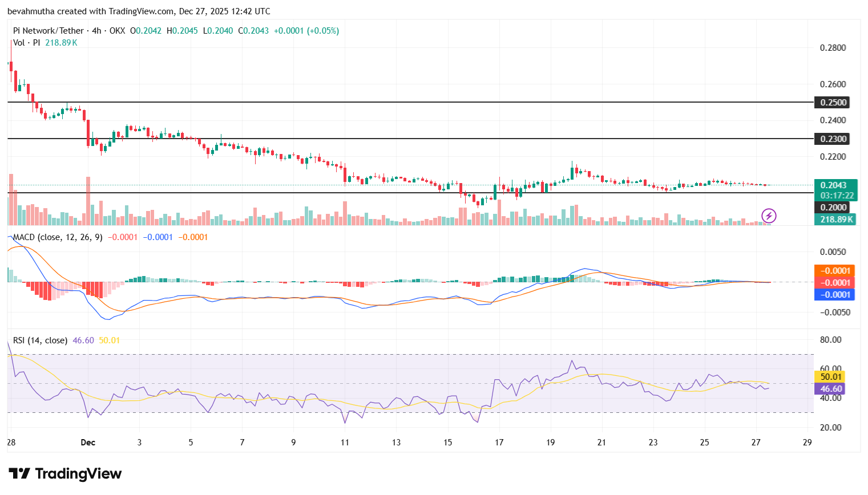Click the 0.2300 support price label
Image resolution: width=868 pixels, height=495 pixels.
click(x=831, y=139)
